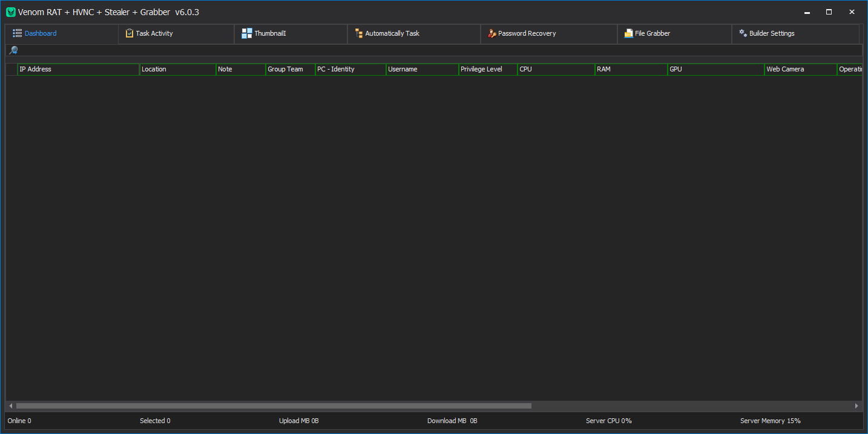Viewport: 868px width, 434px height.
Task: Click the Password Recovery icon
Action: [x=492, y=33]
